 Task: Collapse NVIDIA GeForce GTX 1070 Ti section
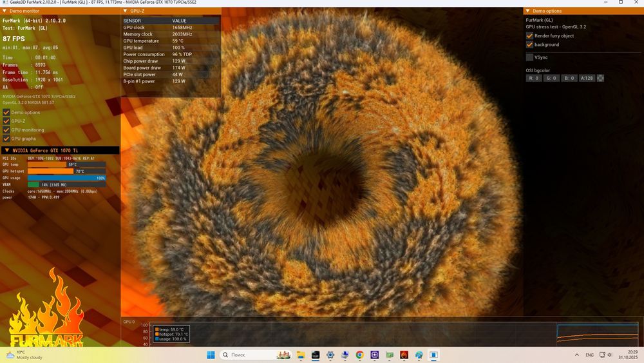7,150
